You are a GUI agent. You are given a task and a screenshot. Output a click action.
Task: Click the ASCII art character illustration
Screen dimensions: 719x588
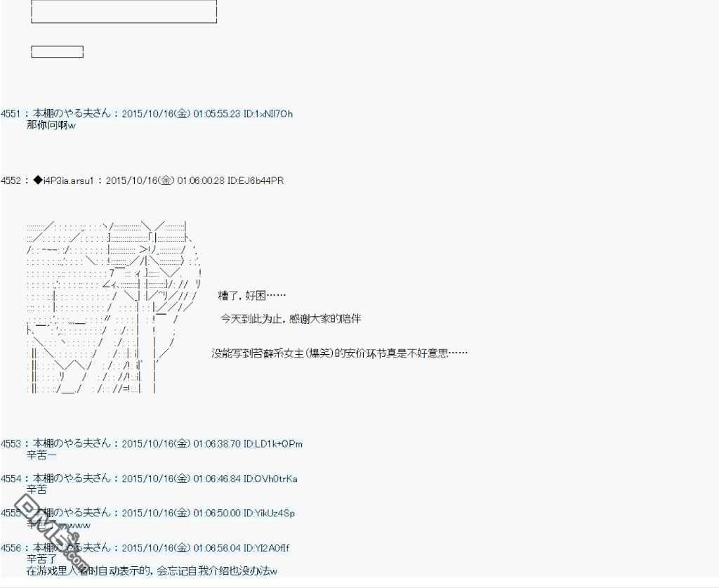coord(112,306)
